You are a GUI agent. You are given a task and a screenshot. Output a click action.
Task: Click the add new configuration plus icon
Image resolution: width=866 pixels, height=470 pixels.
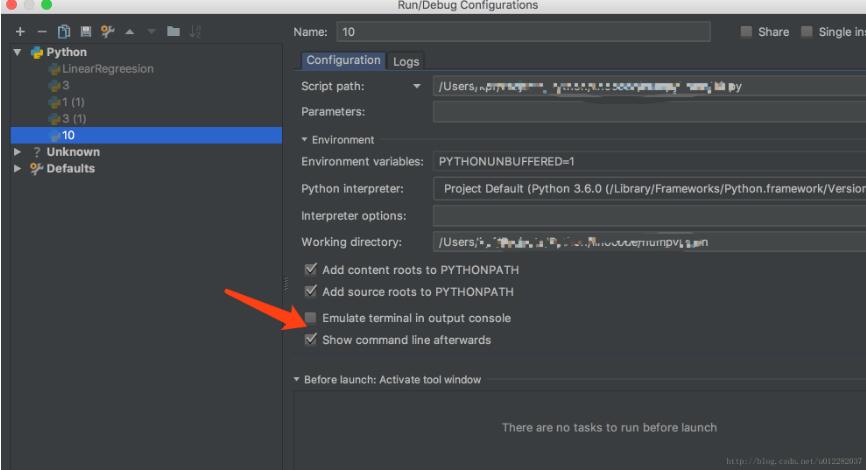pyautogui.click(x=19, y=32)
